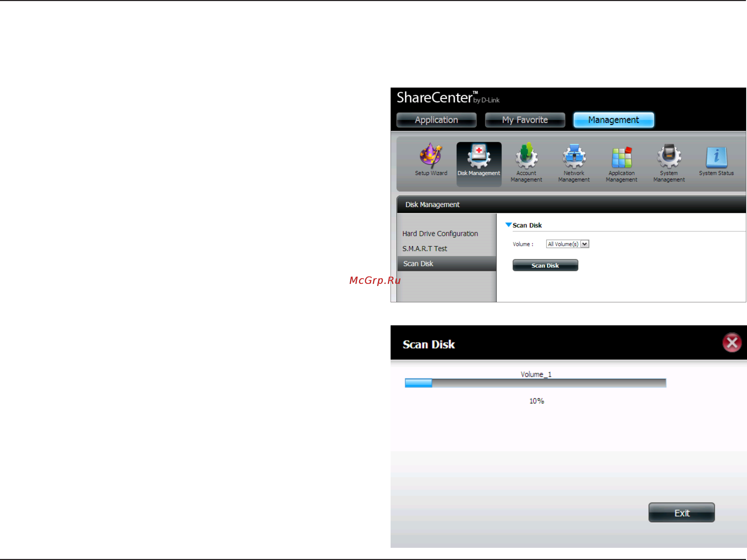747x560 pixels.
Task: Open the Setup Wizard icon
Action: [430, 159]
